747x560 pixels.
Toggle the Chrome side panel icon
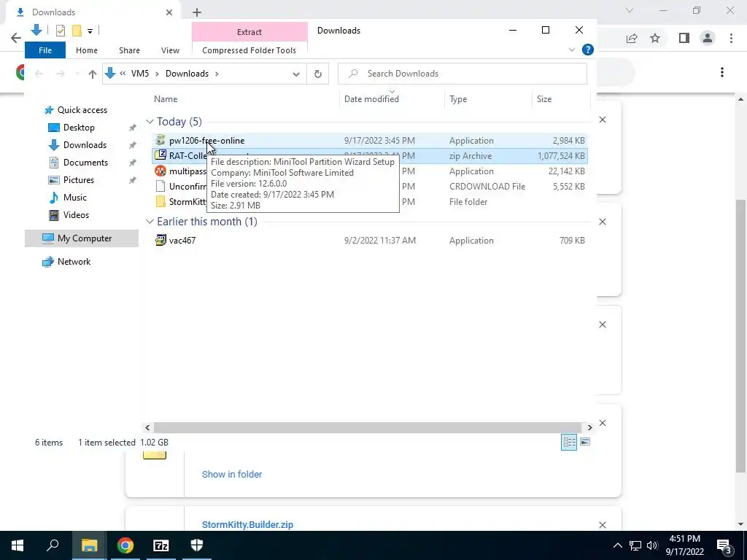(684, 38)
